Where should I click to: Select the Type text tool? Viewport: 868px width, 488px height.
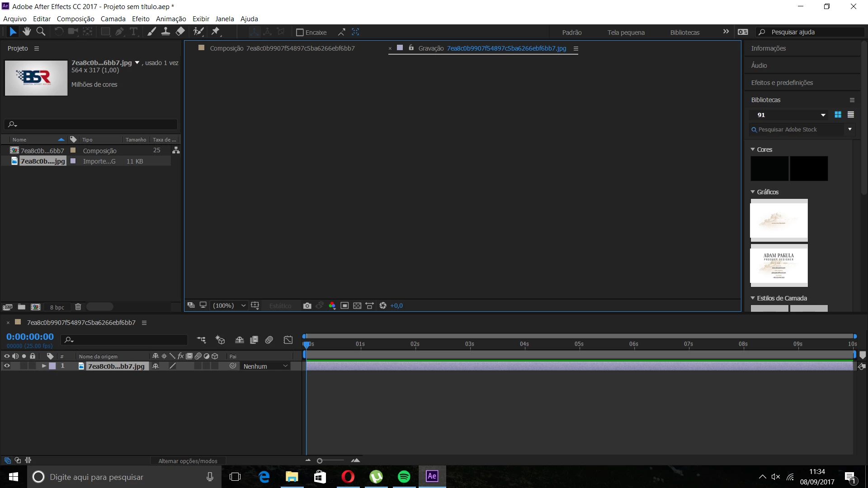[134, 32]
